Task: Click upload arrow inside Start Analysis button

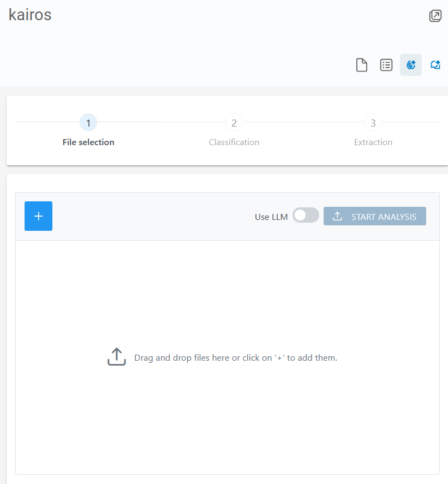Action: point(338,217)
